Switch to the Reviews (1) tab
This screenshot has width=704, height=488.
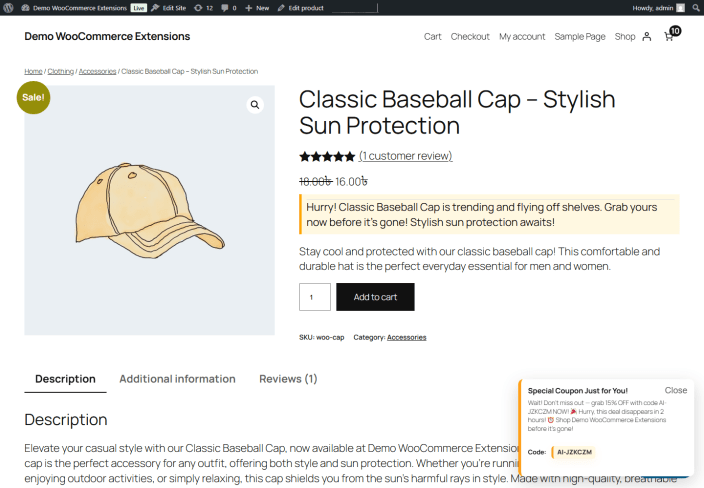[288, 379]
